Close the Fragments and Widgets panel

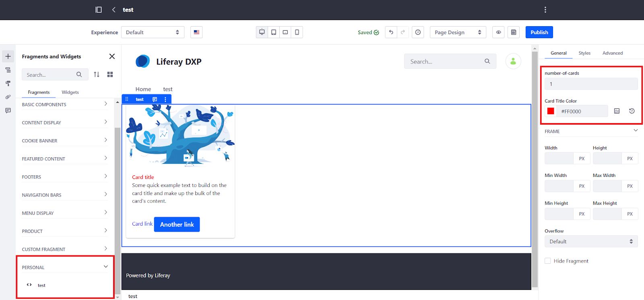click(x=112, y=56)
